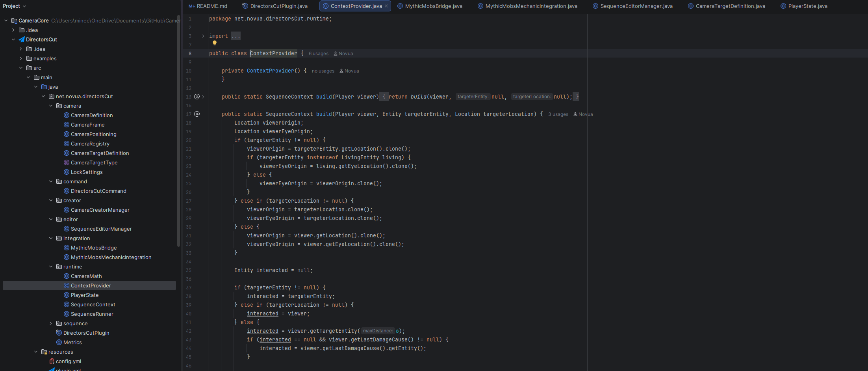The height and width of the screenshot is (371, 868).
Task: Open the DirectorsCutPlugin class in tree
Action: (x=86, y=333)
